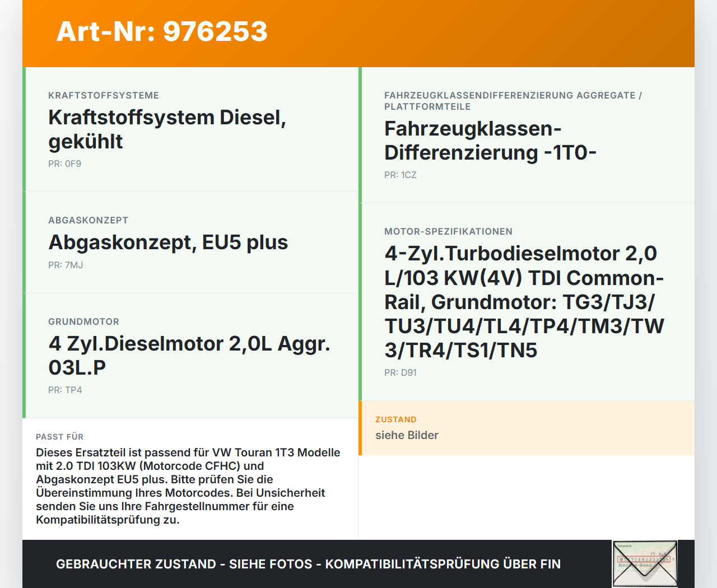Select the 'siehe Bilder' text
Viewport: 717px width, 588px height.
coord(407,435)
